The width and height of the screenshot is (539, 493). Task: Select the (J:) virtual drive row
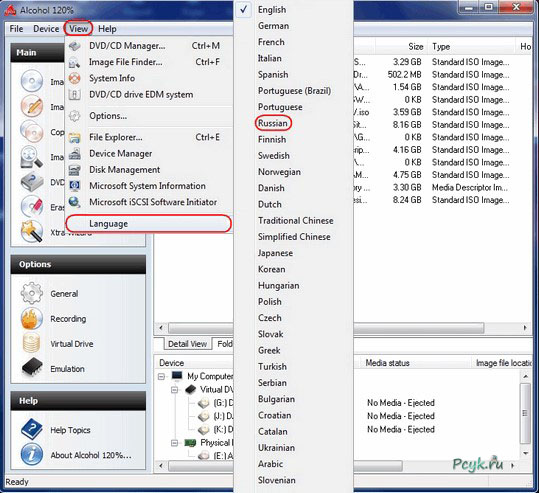(216, 416)
